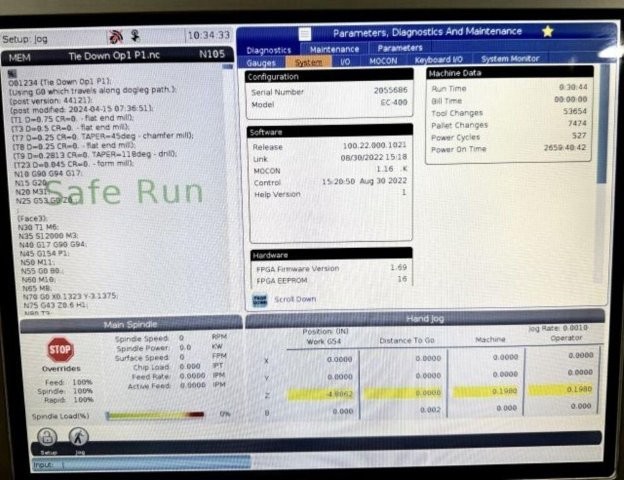624x480 pixels.
Task: Click the Spindle Speed RPM row
Action: coord(171,338)
